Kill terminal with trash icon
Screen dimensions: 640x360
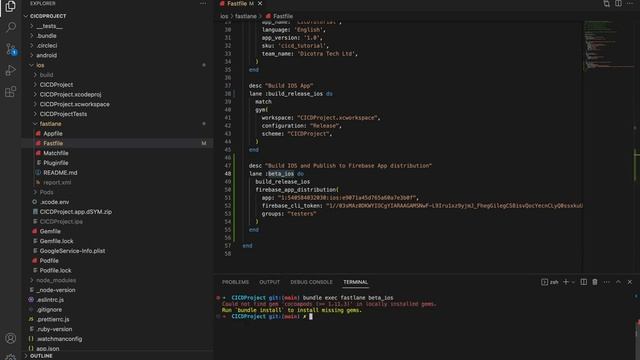click(x=595, y=282)
